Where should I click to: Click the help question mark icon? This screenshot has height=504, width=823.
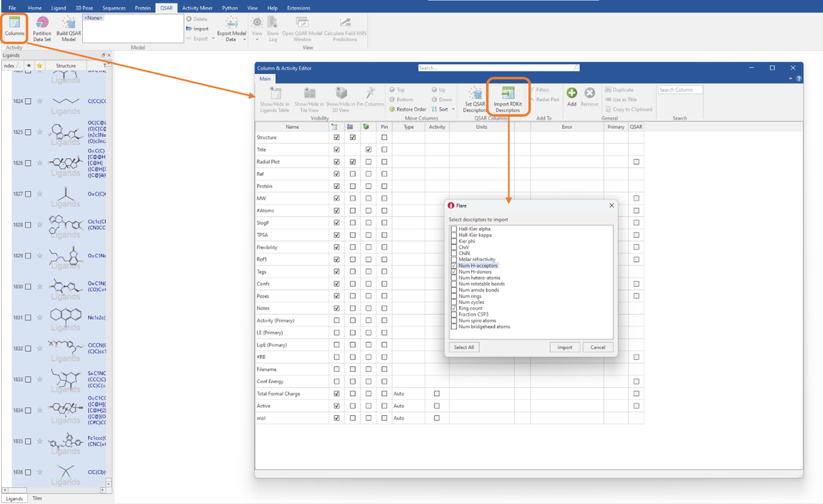(x=799, y=79)
